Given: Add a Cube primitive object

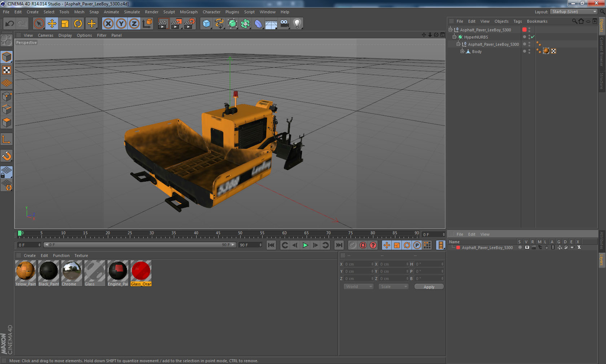Looking at the screenshot, I should [206, 24].
